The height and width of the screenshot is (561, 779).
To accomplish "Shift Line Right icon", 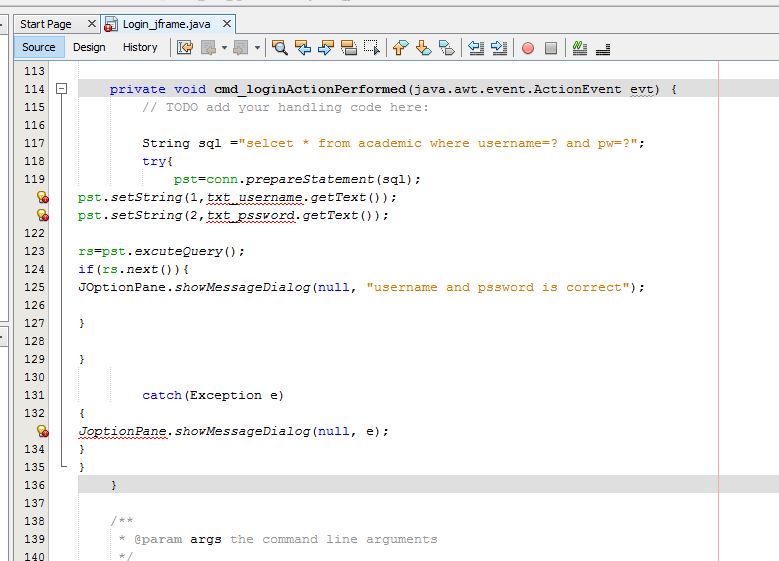I will click(x=499, y=48).
